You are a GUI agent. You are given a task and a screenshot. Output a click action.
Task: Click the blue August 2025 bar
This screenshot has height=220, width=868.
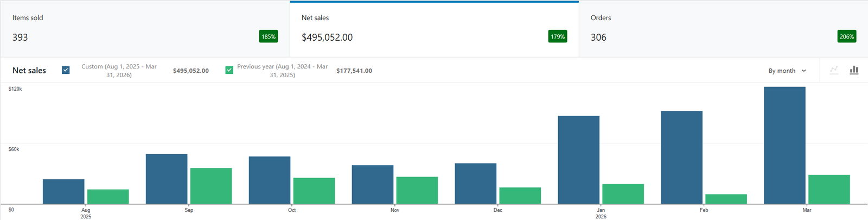pyautogui.click(x=63, y=192)
